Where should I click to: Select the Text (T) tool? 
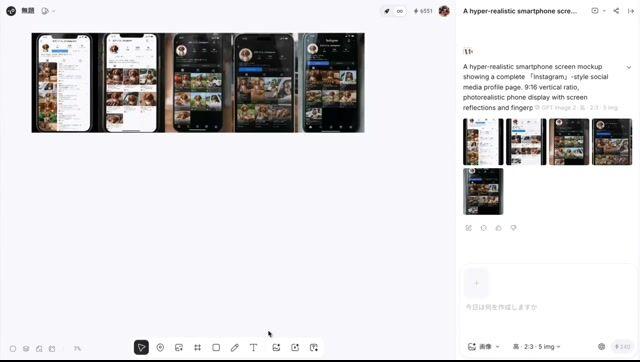tap(253, 347)
